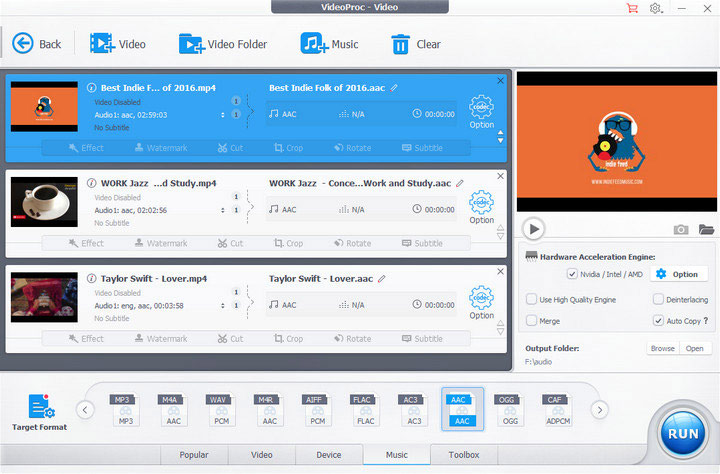Toggle Nvidia / Intel / AMD checkbox

coord(572,274)
